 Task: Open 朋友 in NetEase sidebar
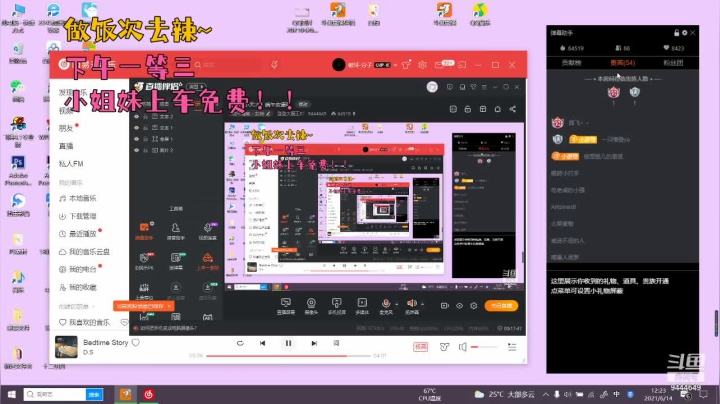[66, 128]
